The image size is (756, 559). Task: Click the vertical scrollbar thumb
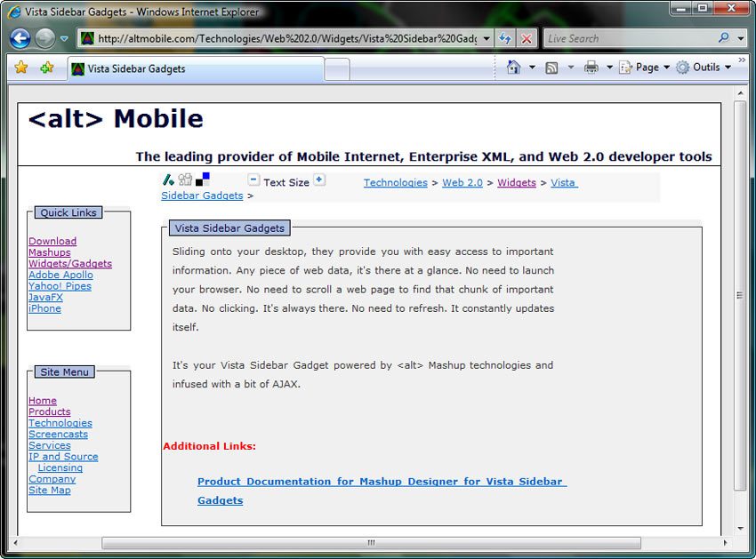tap(740, 295)
